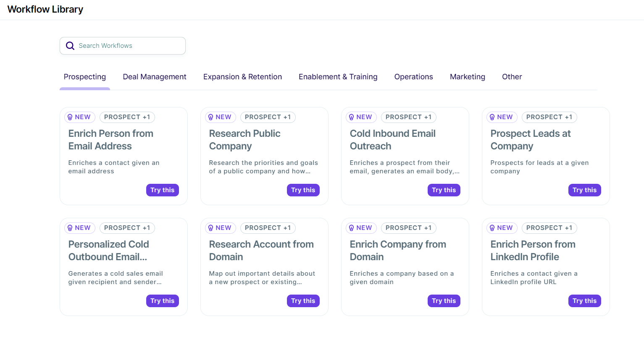
Task: Try the Research Public Company workflow
Action: click(x=303, y=190)
